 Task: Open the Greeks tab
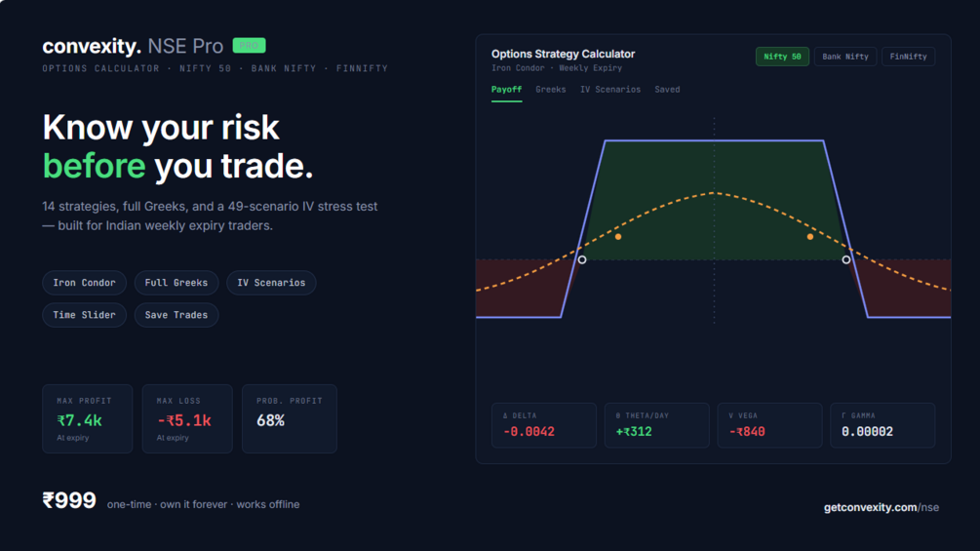point(551,90)
